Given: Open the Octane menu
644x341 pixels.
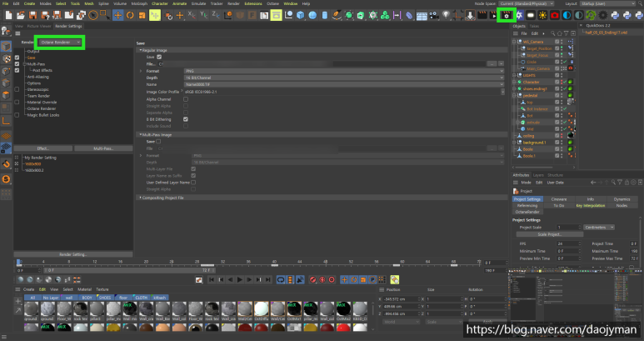Looking at the screenshot, I should click(x=272, y=3).
